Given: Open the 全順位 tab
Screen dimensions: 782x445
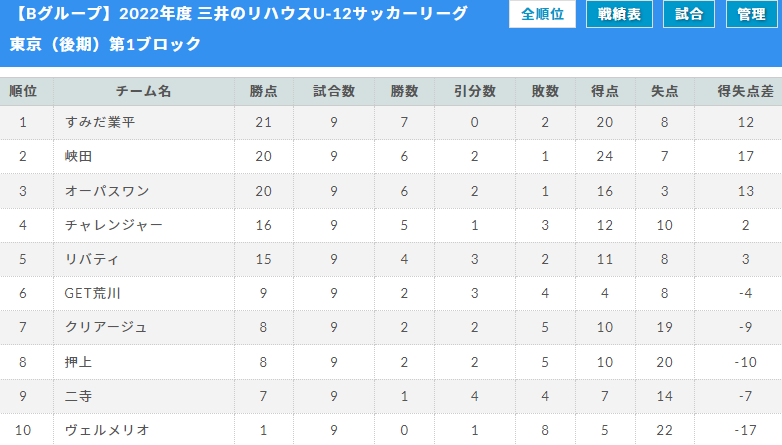Looking at the screenshot, I should 542,14.
